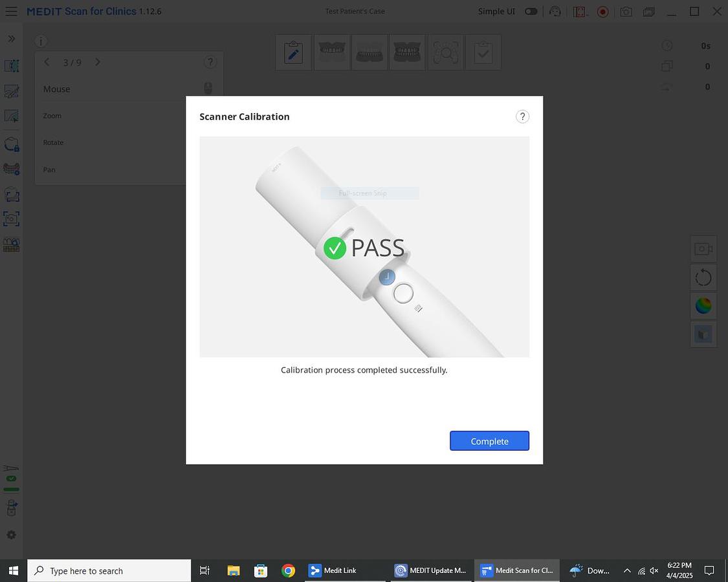The image size is (728, 582).
Task: Go to previous guide page arrow
Action: click(x=47, y=62)
